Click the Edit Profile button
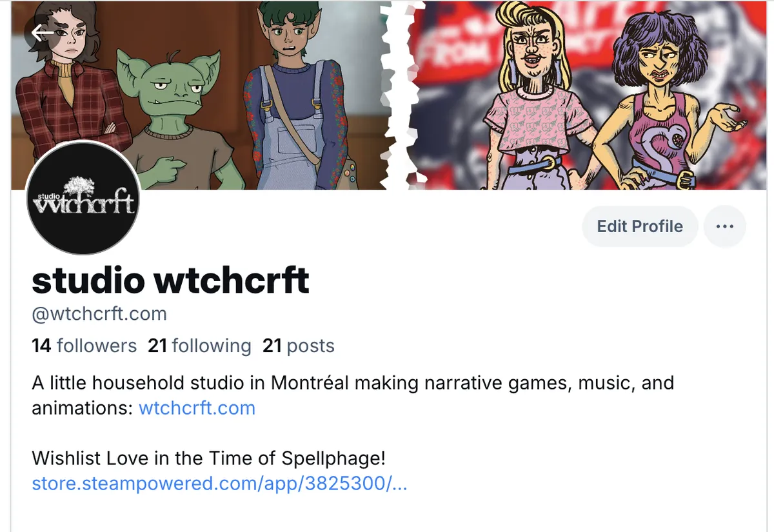Viewport: 774px width, 532px height. 640,226
